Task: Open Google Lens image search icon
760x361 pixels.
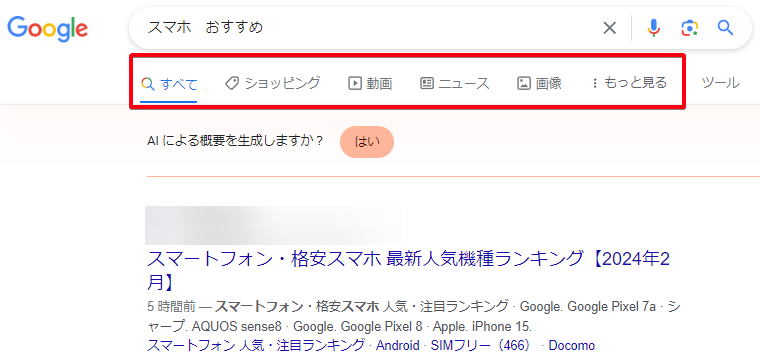Action: [689, 28]
